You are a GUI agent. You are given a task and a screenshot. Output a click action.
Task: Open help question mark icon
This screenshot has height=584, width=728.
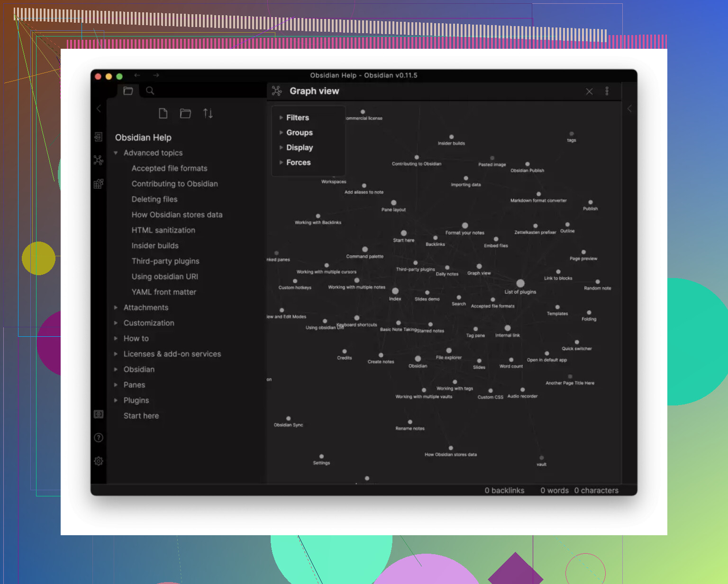coord(99,438)
